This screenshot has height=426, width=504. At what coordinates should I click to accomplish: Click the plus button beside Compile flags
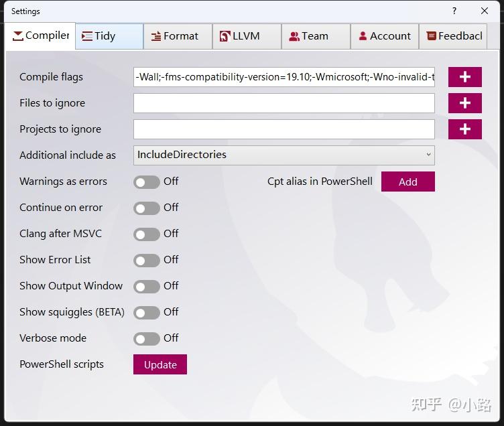click(464, 77)
